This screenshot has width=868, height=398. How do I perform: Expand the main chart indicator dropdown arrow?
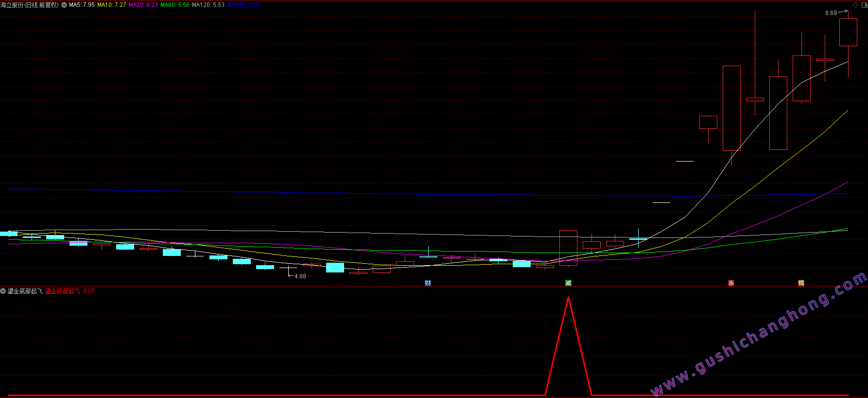(x=64, y=5)
